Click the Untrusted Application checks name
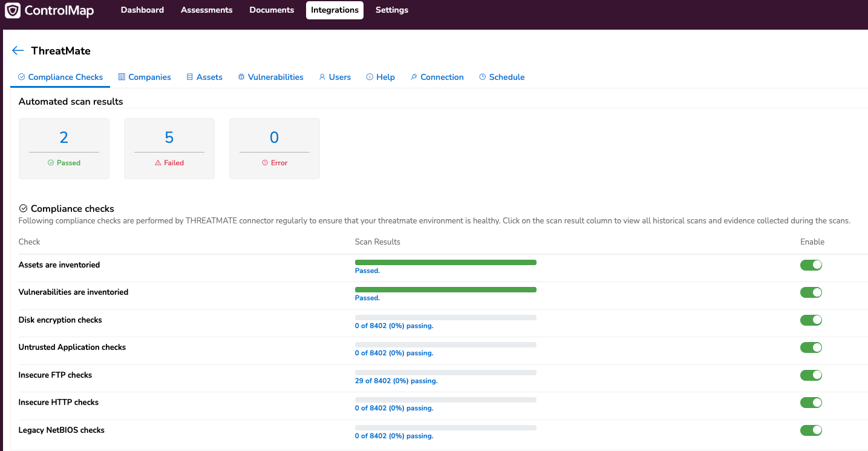 tap(72, 347)
